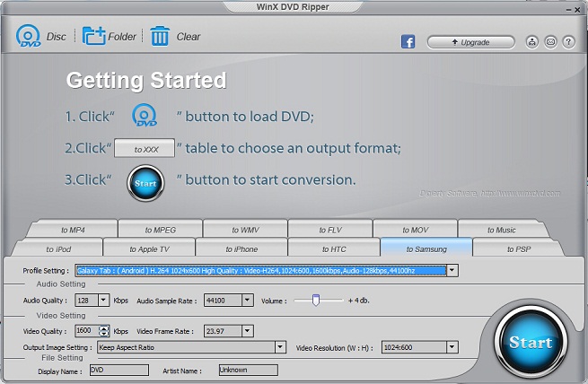Screen dimensions: 588x384
Task: Open the Facebook icon link
Action: 408,41
